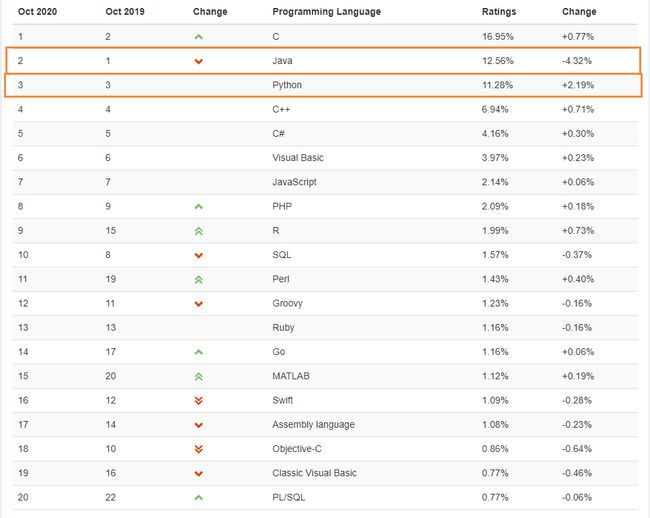This screenshot has width=650, height=518.
Task: Click the green up arrow beside PL/SQL
Action: click(x=199, y=497)
